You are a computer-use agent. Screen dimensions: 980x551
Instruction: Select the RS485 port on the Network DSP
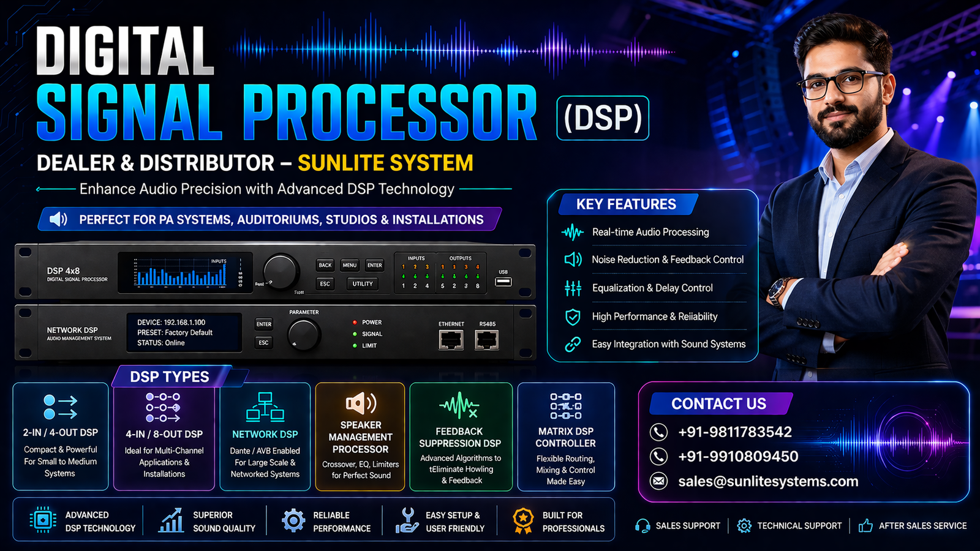pos(487,339)
